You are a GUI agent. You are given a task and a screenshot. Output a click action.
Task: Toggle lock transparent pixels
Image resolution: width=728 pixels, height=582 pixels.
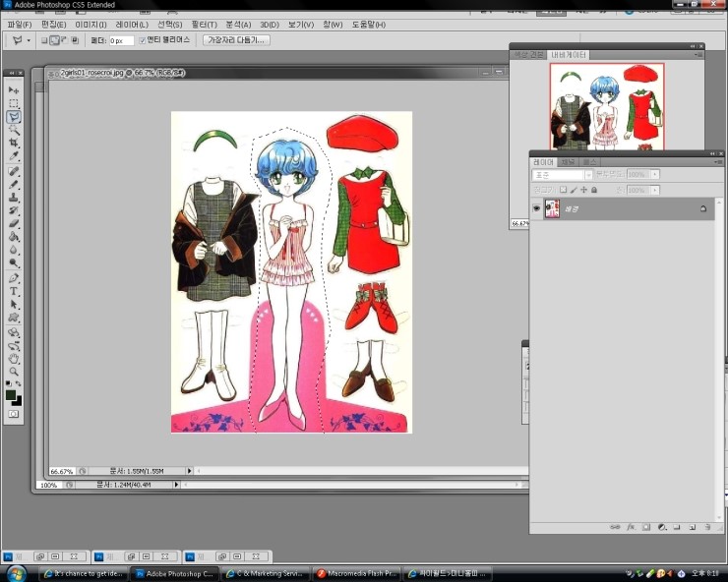563,190
